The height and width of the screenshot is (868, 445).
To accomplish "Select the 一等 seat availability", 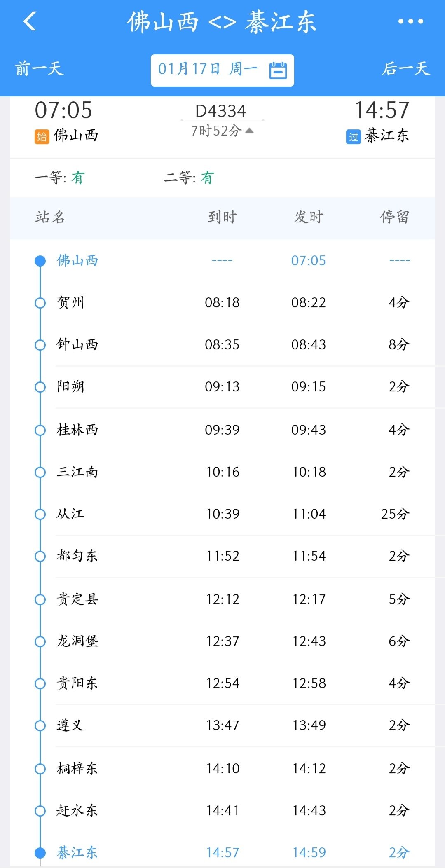I will pos(59,178).
